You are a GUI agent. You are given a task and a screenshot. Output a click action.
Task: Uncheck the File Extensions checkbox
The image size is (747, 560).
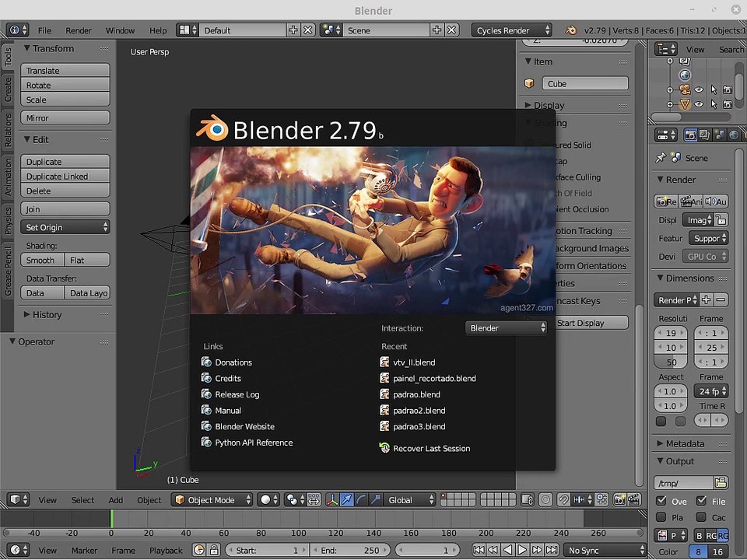(701, 500)
